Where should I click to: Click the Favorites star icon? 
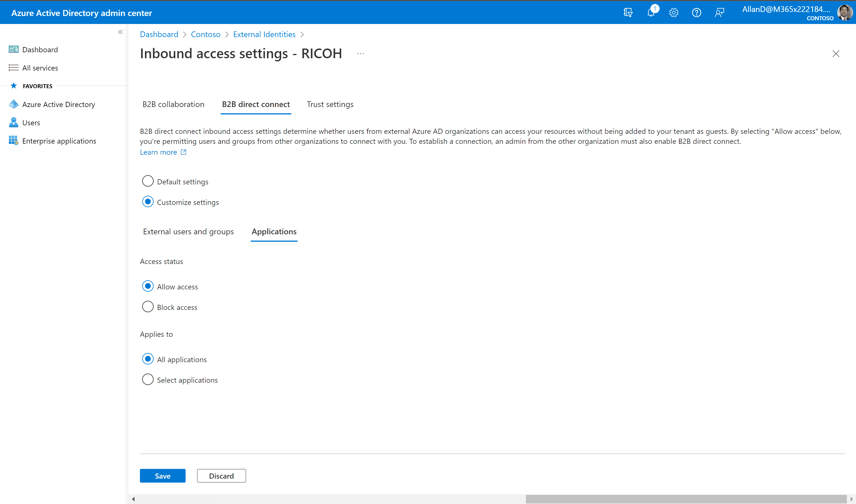pos(14,86)
